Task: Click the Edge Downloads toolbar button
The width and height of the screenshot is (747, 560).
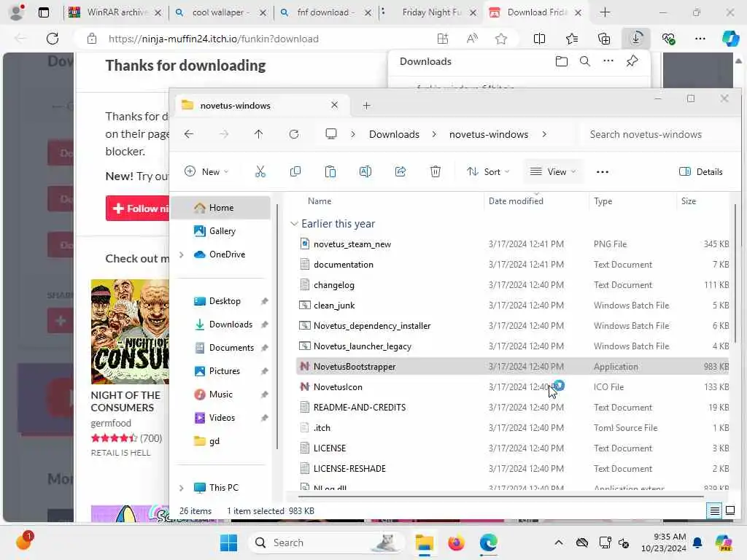Action: [636, 39]
